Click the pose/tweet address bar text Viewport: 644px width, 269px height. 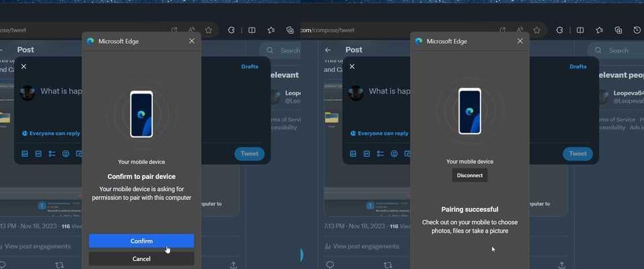tap(13, 30)
